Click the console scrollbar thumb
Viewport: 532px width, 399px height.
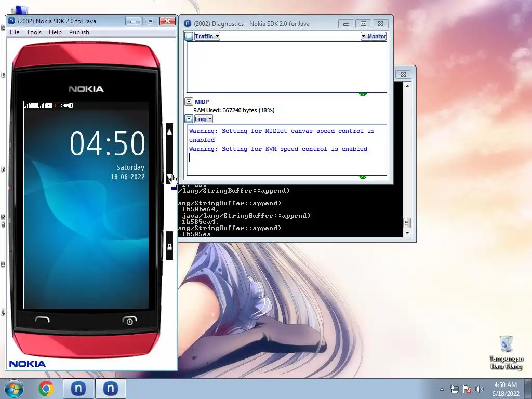click(407, 223)
